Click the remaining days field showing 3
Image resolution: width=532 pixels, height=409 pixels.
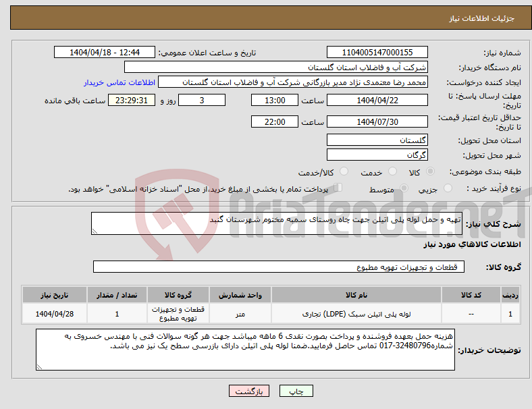coord(202,100)
